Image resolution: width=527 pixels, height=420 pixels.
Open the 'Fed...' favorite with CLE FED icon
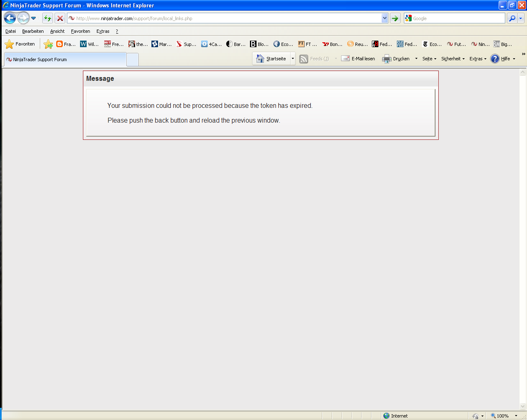pyautogui.click(x=407, y=44)
